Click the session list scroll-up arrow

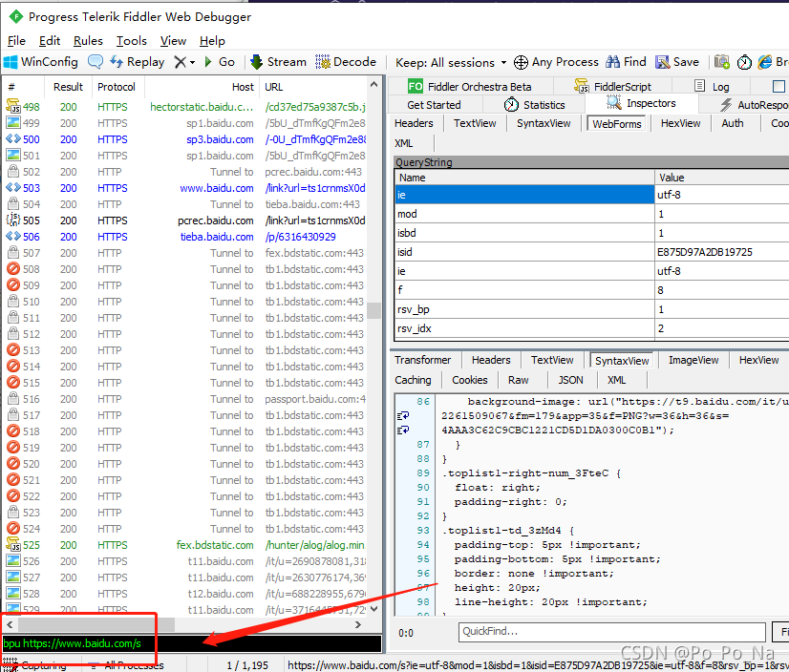tap(373, 84)
